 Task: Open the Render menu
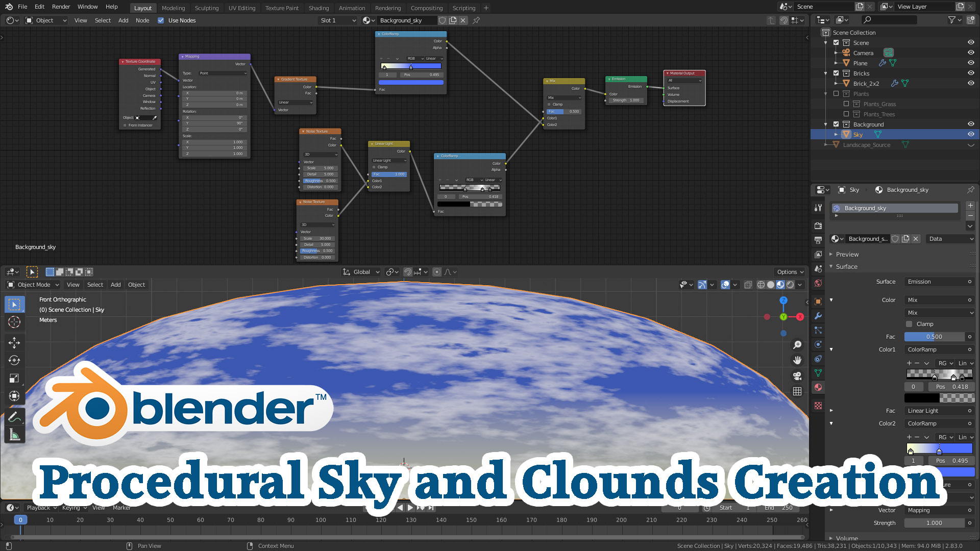pos(61,7)
